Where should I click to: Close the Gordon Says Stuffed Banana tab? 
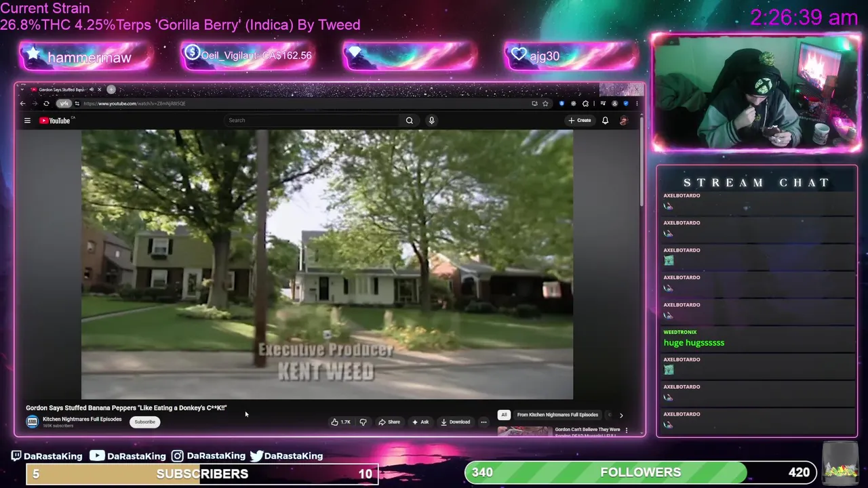click(x=99, y=89)
